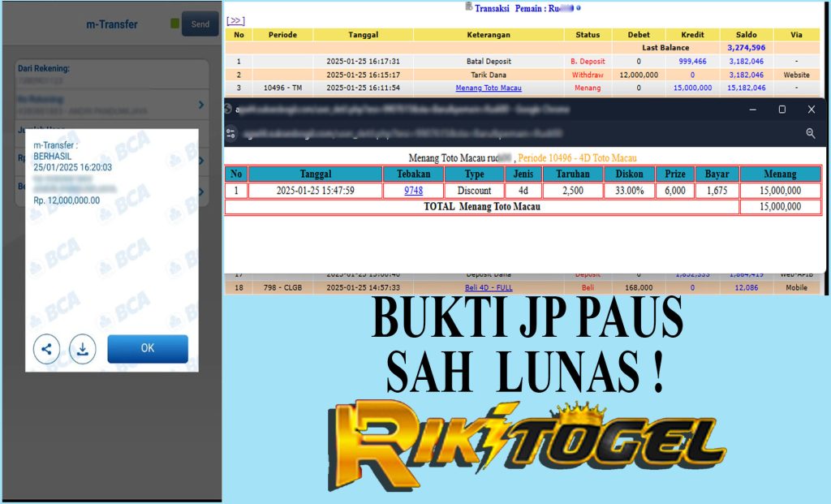Screen dimensions: 831x504
Task: Click the 2025-01-25 15:47:59 date in popup
Action: (316, 190)
